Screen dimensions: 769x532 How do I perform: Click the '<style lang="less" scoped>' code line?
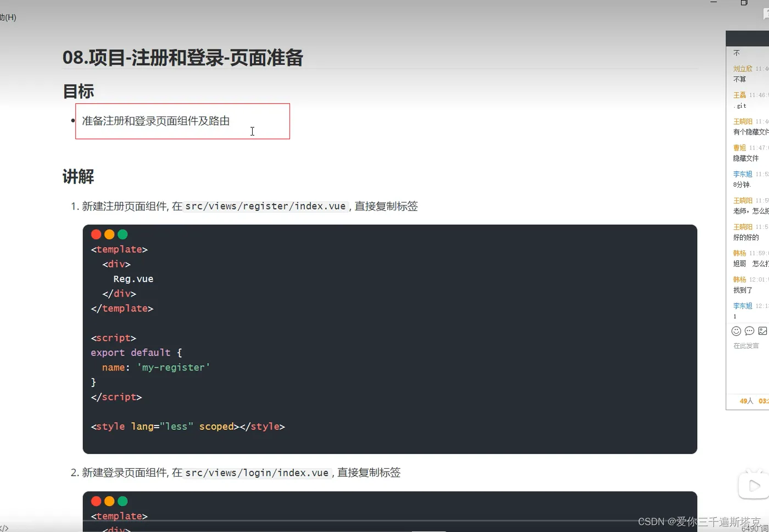coord(188,427)
